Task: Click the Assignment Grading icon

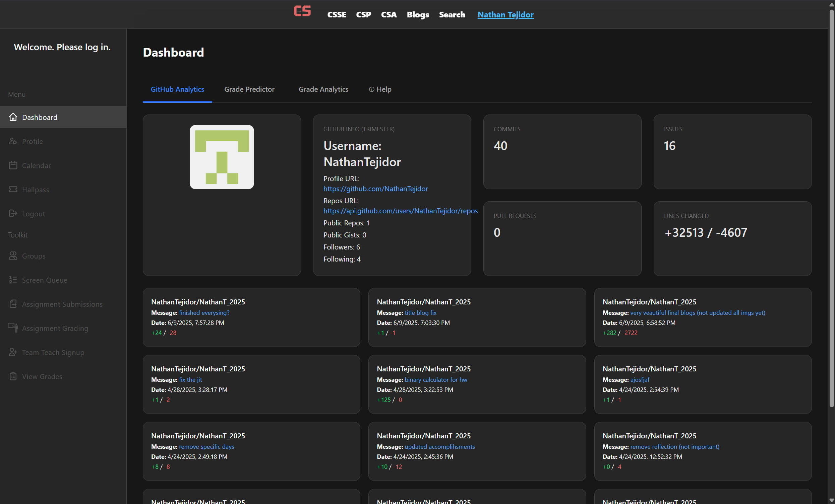Action: click(13, 328)
